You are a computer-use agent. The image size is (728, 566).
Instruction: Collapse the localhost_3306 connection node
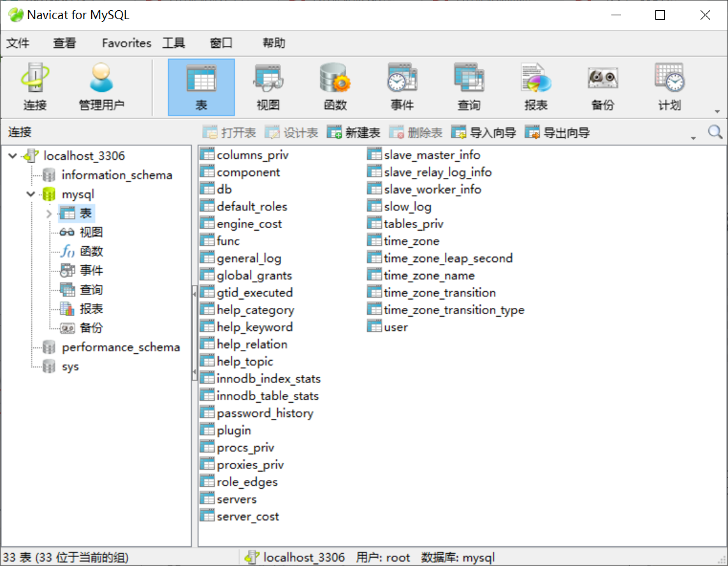pyautogui.click(x=11, y=155)
